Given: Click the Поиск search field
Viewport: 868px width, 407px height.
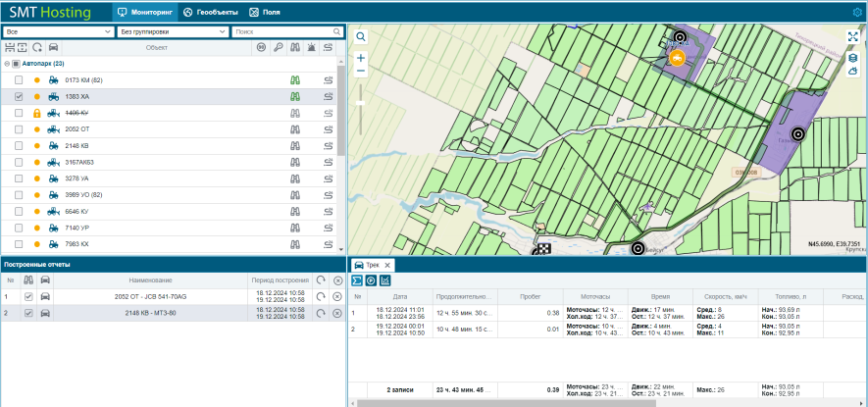Looking at the screenshot, I should point(284,31).
